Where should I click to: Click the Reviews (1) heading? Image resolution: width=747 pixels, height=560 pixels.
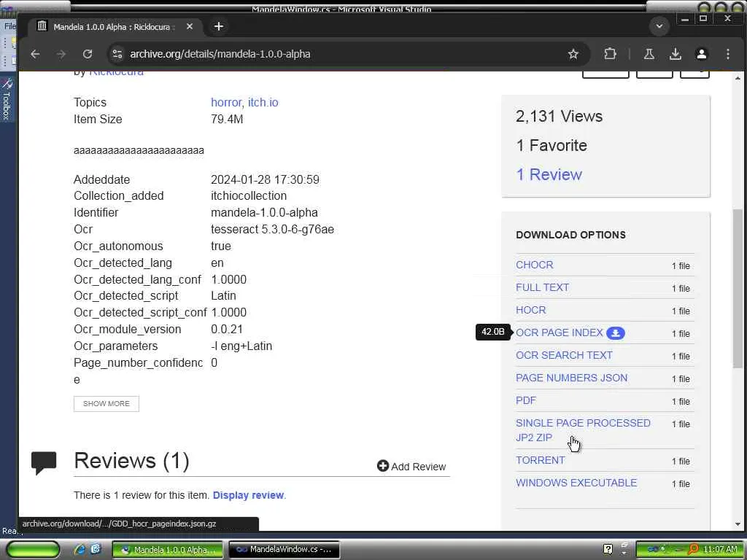pyautogui.click(x=131, y=461)
